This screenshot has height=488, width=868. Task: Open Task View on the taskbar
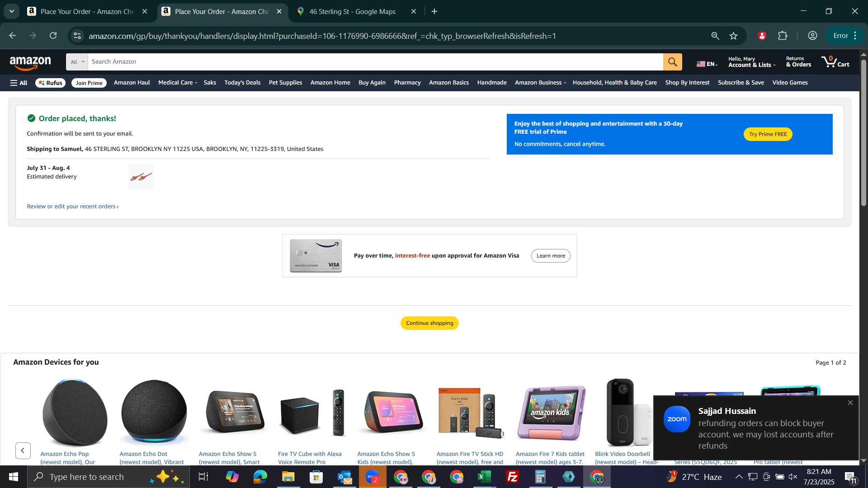coord(203,477)
